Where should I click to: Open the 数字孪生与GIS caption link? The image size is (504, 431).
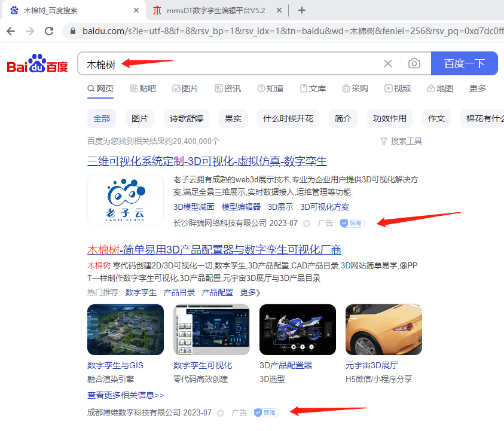(115, 365)
